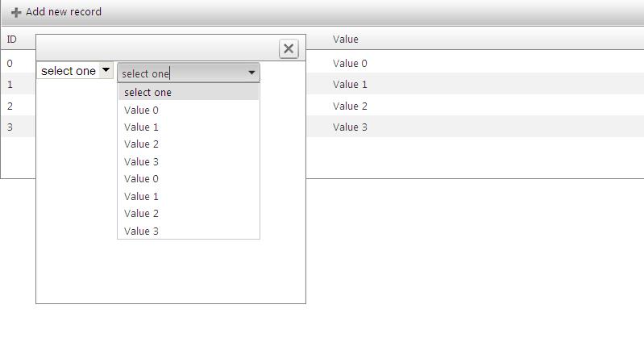This screenshot has width=644, height=338.
Task: Choose last 'Value 3' list option
Action: pyautogui.click(x=141, y=231)
